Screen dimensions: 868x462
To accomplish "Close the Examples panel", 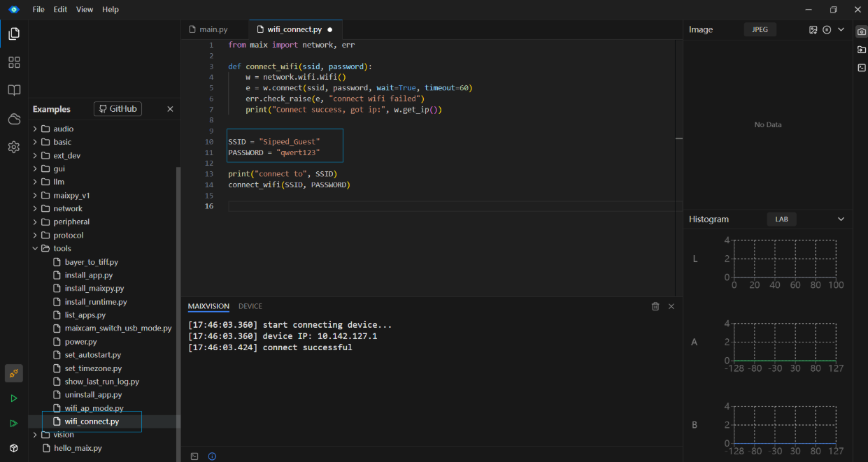I will [x=170, y=109].
